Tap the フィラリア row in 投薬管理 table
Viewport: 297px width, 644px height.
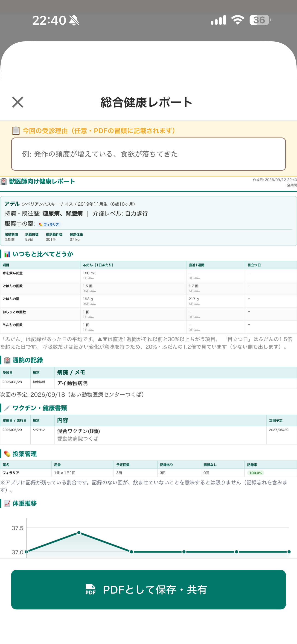pyautogui.click(x=148, y=473)
